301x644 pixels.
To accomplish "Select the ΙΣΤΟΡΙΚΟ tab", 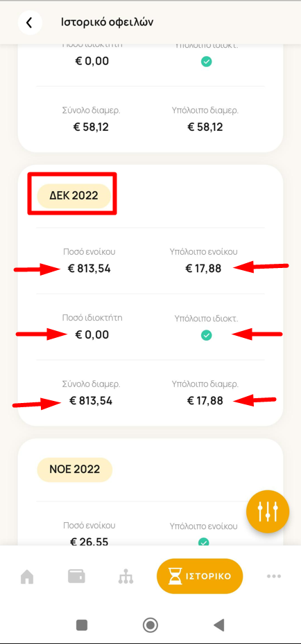I will (x=200, y=576).
